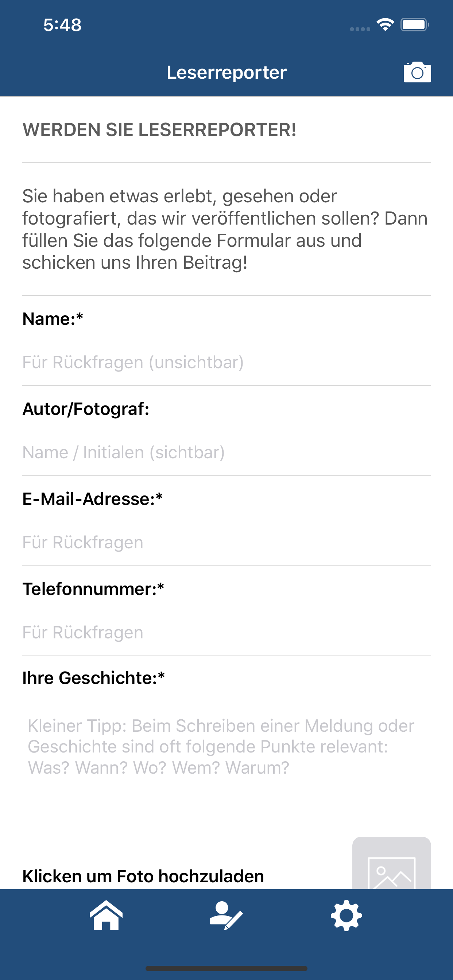Click 'Klicken um Foto hochzuladen'

(x=143, y=876)
